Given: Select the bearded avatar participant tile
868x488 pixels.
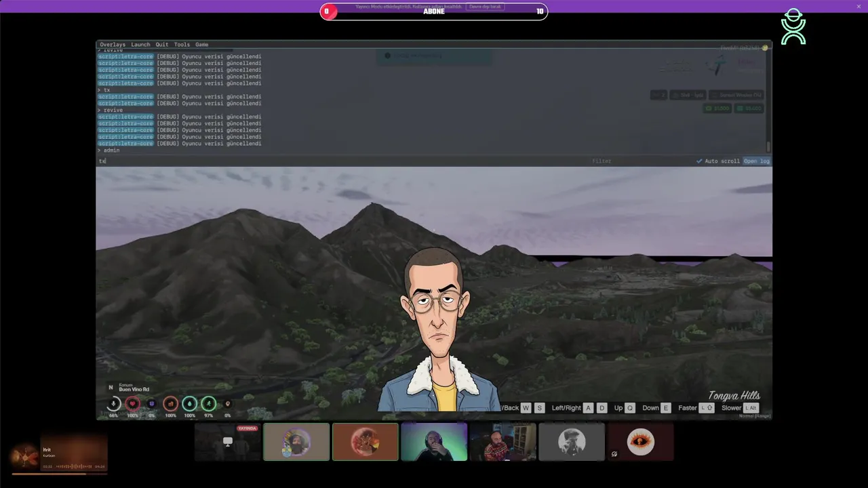Looking at the screenshot, I should click(296, 442).
